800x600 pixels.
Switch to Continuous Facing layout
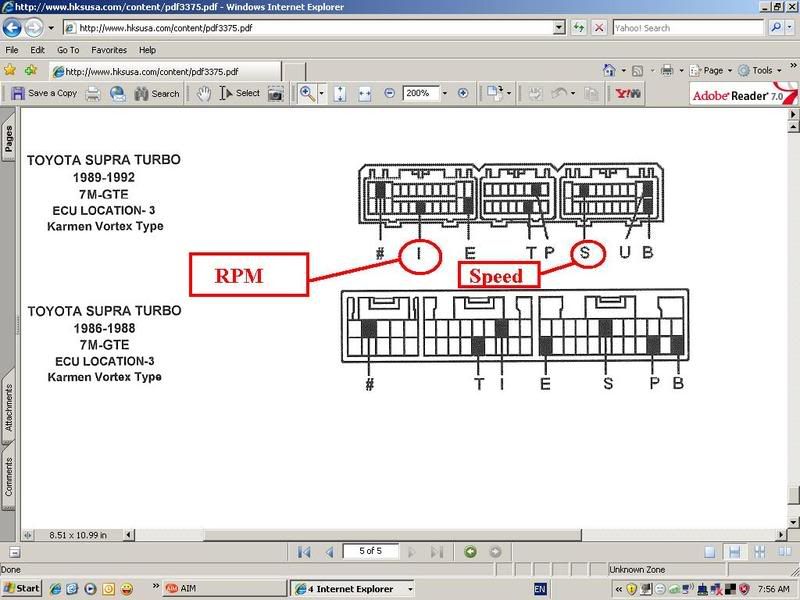point(760,552)
